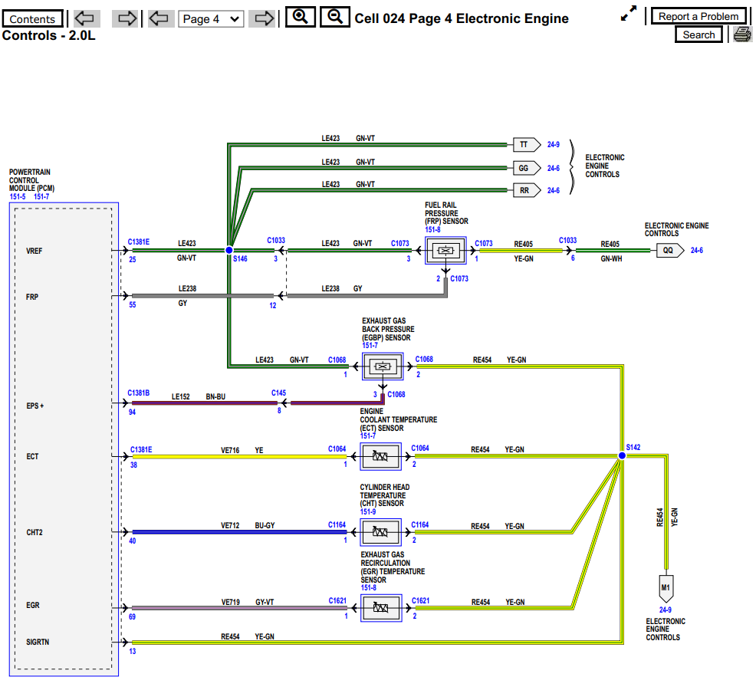Open link 24-9 under M1 ground

click(x=665, y=610)
